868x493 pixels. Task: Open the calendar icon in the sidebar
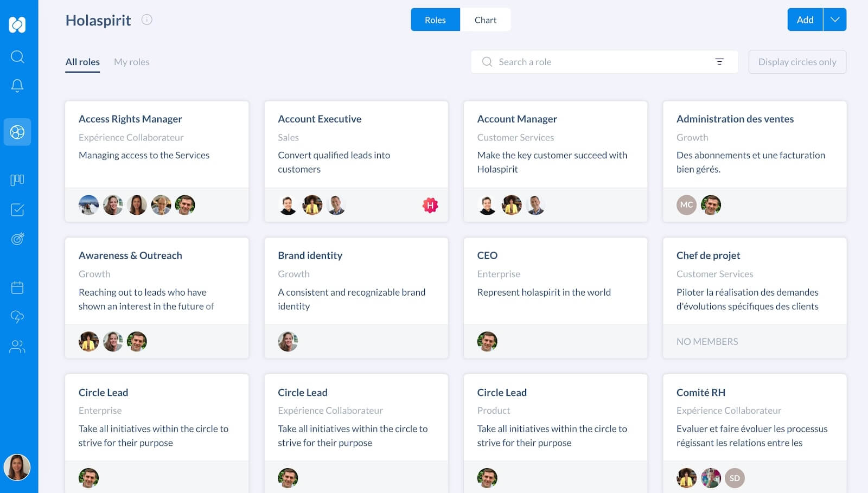click(17, 287)
